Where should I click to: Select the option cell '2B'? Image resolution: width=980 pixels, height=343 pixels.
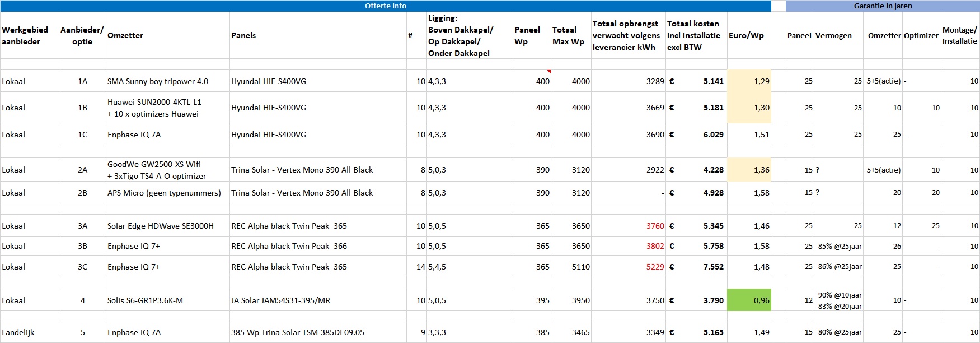click(x=82, y=193)
